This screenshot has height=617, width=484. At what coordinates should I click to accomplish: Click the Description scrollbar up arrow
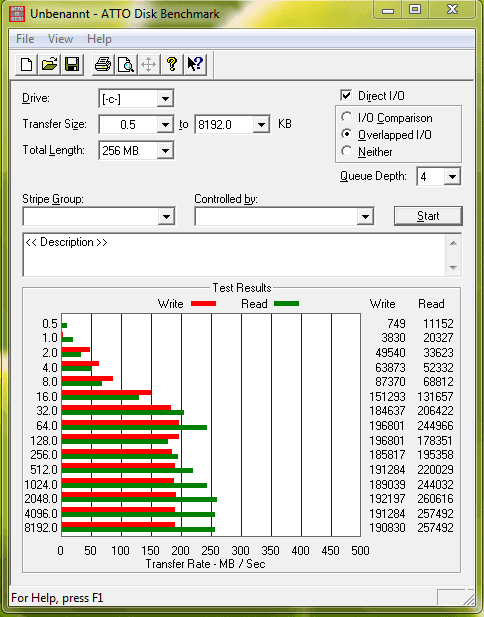tap(453, 243)
